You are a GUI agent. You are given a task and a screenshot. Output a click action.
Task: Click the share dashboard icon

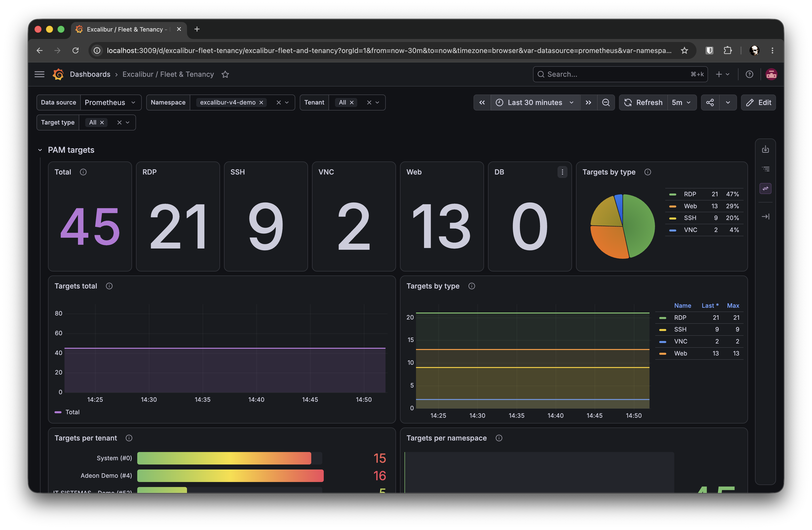[710, 102]
